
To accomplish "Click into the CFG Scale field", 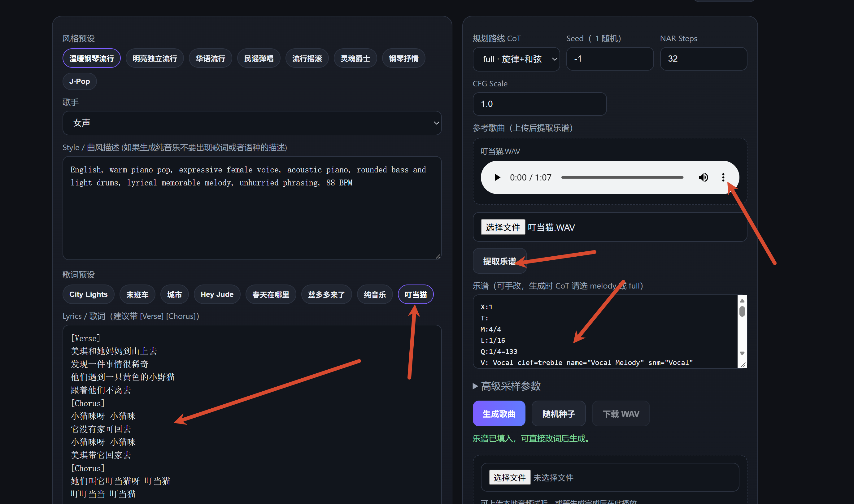I will [x=539, y=104].
